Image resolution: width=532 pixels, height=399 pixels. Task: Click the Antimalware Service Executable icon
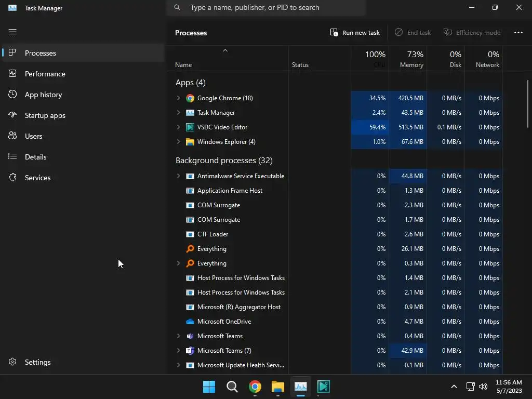pyautogui.click(x=190, y=176)
